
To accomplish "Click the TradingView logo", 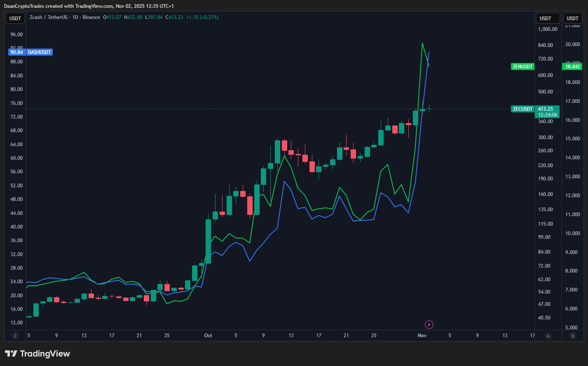I will click(x=37, y=354).
